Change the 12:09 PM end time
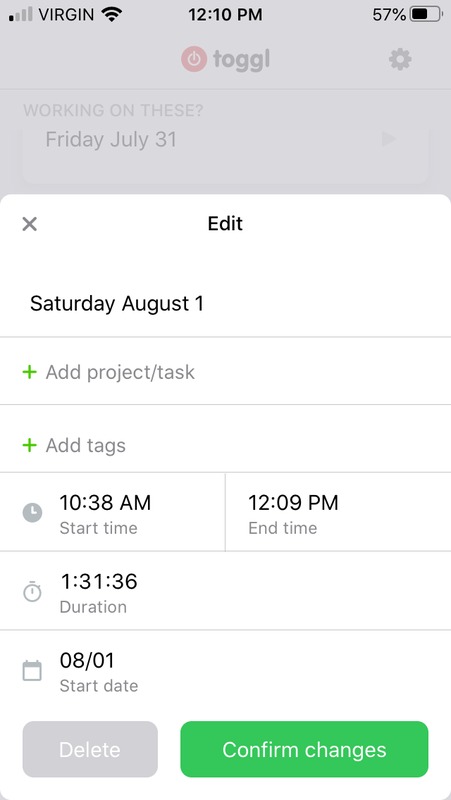 click(338, 512)
